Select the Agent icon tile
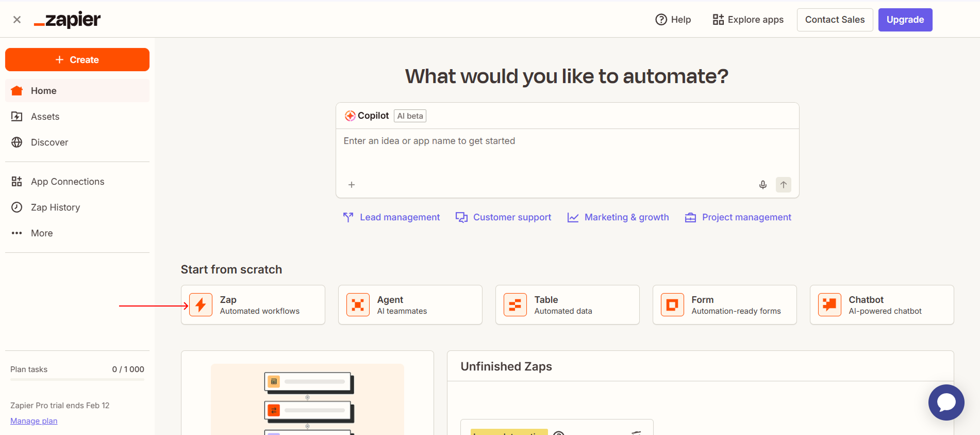The image size is (980, 435). click(358, 305)
